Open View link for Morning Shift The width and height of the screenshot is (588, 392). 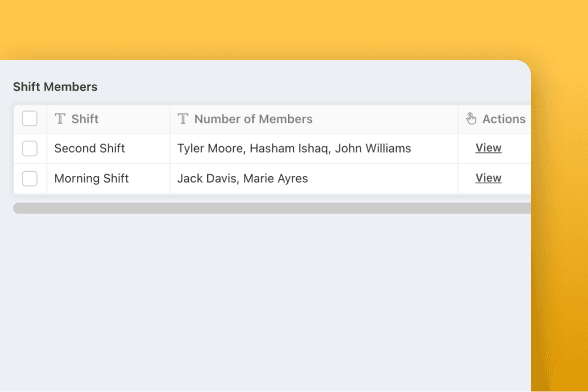click(488, 178)
